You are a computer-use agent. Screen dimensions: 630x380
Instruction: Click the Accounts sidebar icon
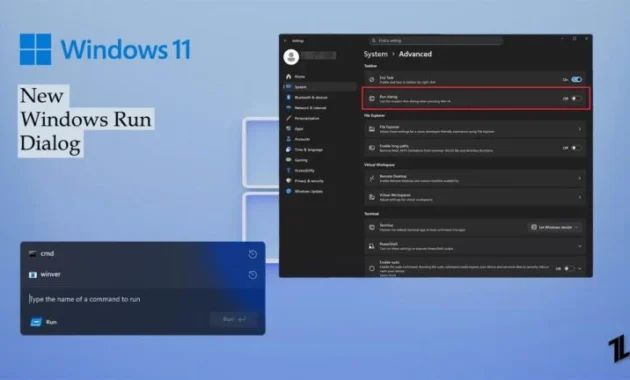(x=288, y=139)
